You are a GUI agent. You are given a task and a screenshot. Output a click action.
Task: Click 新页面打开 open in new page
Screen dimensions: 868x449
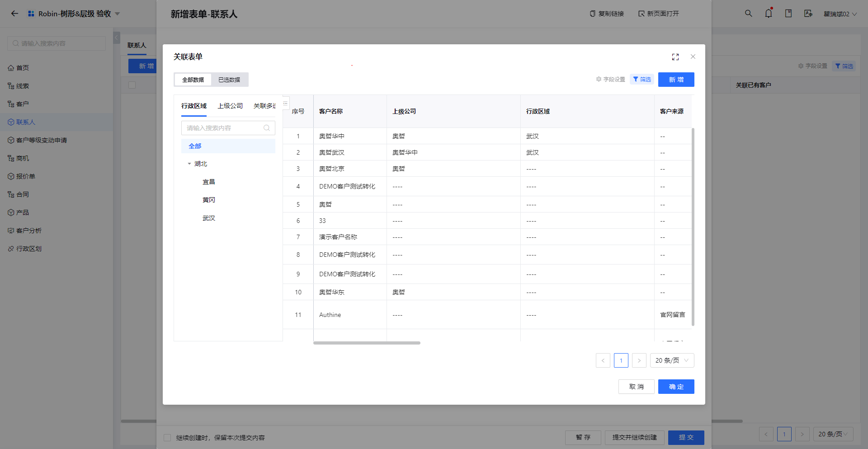pyautogui.click(x=659, y=14)
